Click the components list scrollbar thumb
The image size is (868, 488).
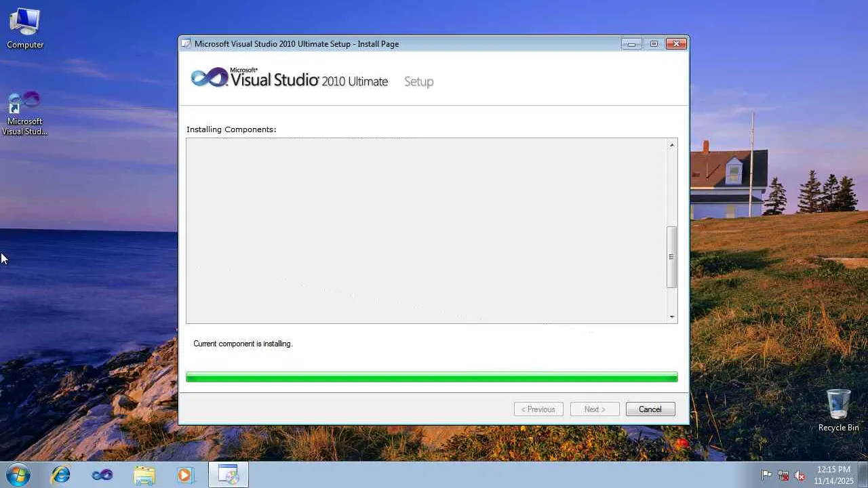click(x=672, y=257)
